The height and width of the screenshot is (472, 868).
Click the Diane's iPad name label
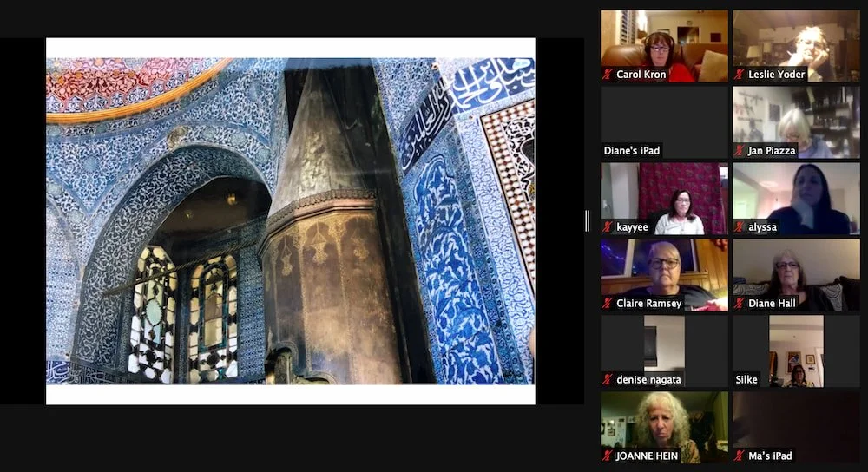click(x=632, y=150)
